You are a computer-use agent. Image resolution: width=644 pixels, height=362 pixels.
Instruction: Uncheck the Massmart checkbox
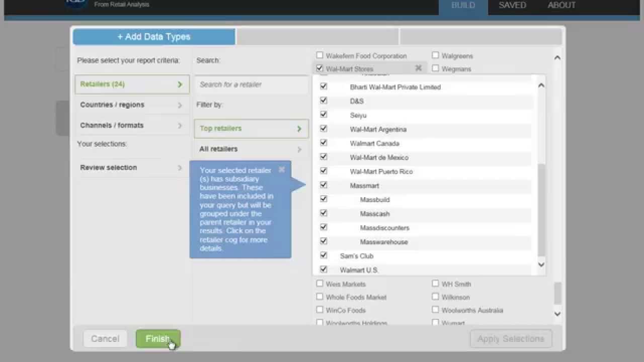point(324,185)
